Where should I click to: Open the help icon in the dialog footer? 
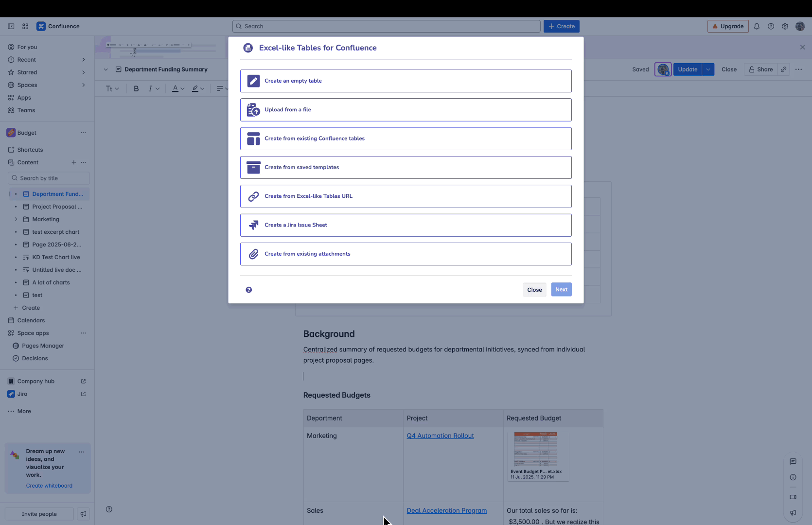pyautogui.click(x=248, y=289)
